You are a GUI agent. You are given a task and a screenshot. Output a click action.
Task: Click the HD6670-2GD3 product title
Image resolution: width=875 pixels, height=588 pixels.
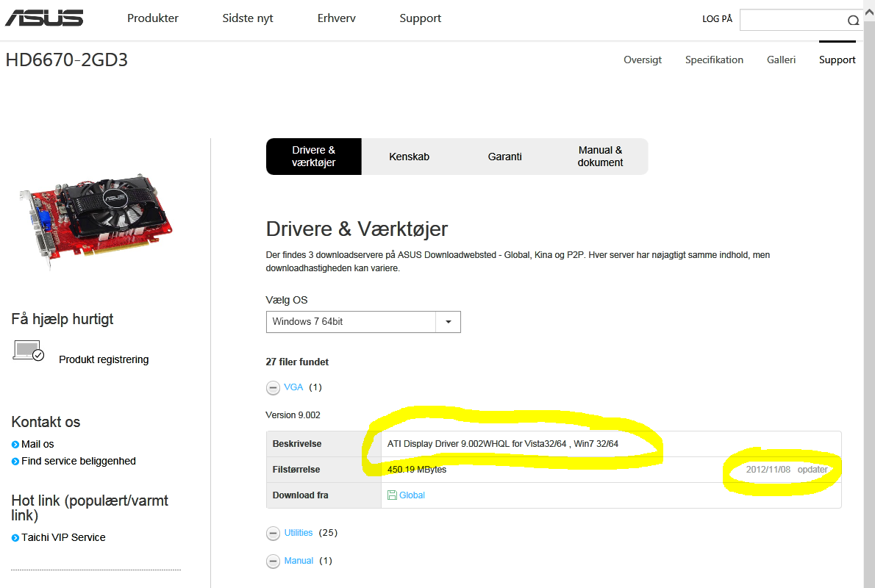point(66,60)
